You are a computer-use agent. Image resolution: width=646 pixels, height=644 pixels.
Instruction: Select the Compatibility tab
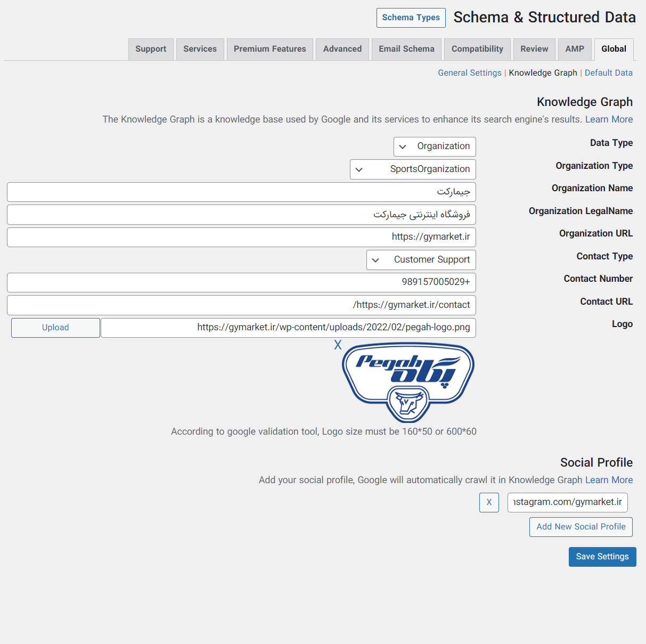click(477, 49)
